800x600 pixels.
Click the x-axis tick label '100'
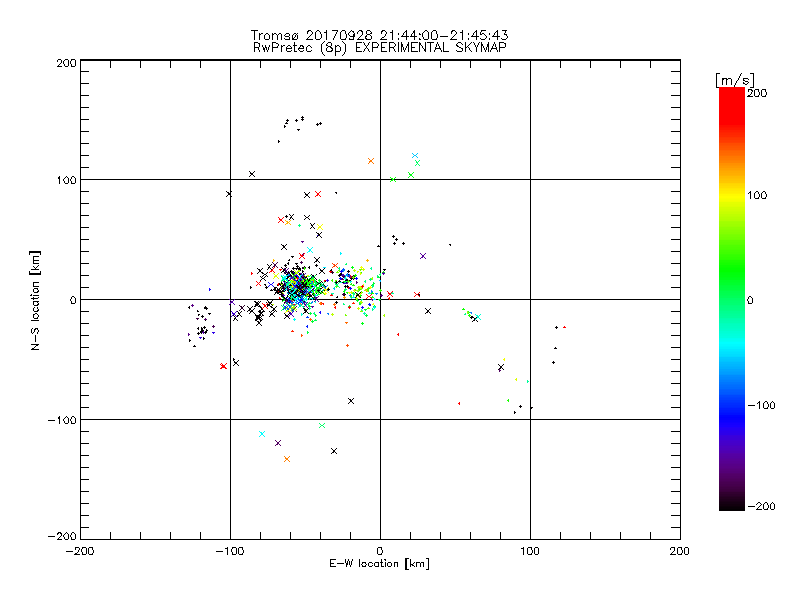click(x=530, y=551)
